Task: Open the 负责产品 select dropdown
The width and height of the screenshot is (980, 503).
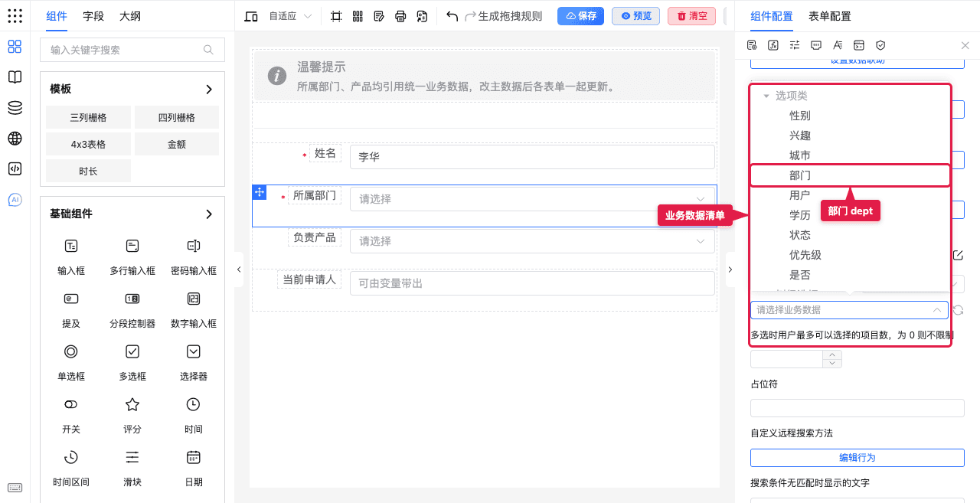Action: tap(532, 241)
